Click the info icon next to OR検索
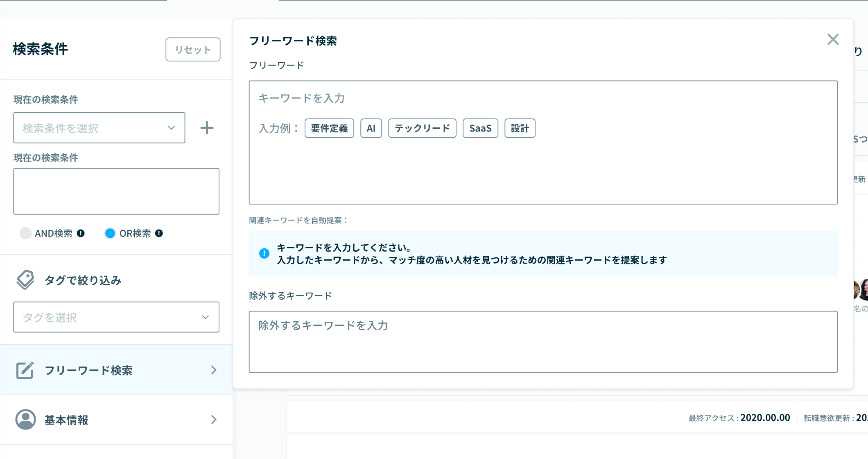 (x=159, y=233)
